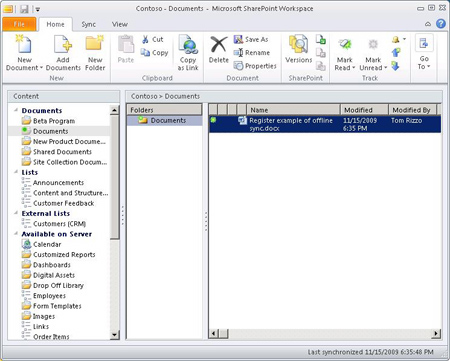The height and width of the screenshot is (361, 450).
Task: Select Documents folder in Folders pane
Action: click(164, 120)
